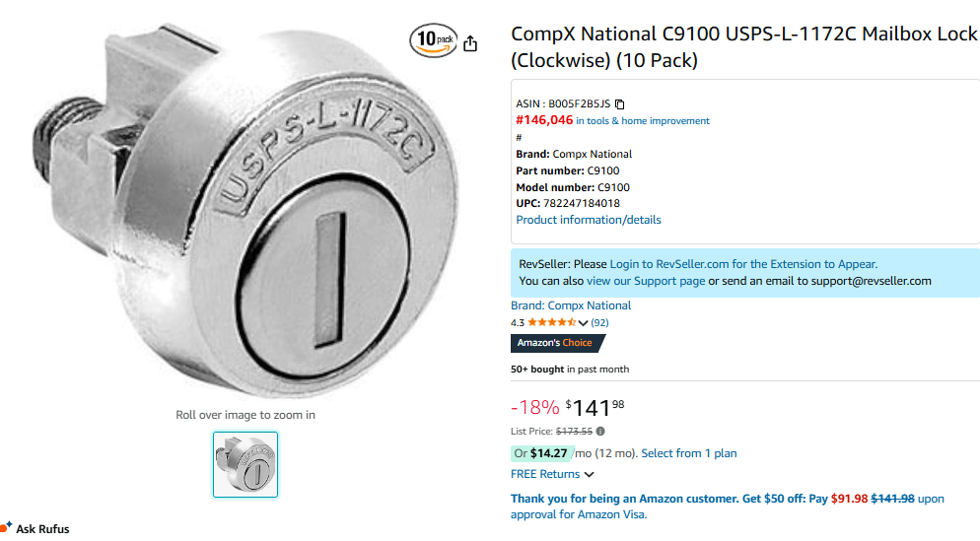The width and height of the screenshot is (980, 541).
Task: Click the 4.3 star rating icons
Action: click(x=551, y=323)
